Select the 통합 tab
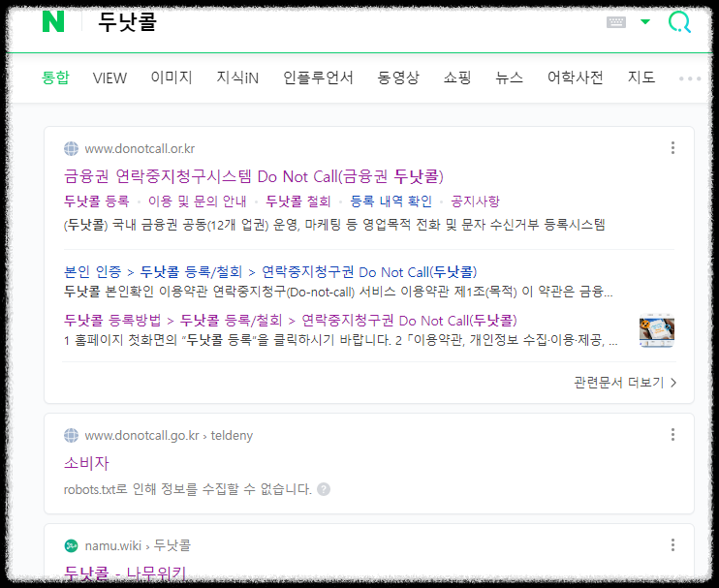This screenshot has width=719, height=588. coord(55,77)
